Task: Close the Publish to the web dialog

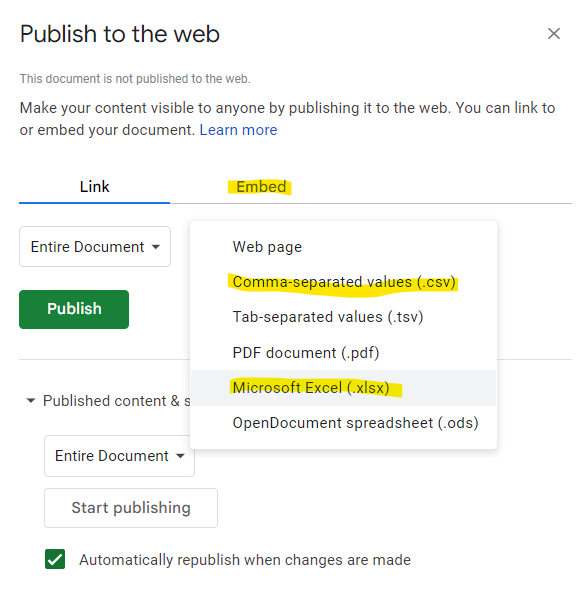Action: coord(553,34)
